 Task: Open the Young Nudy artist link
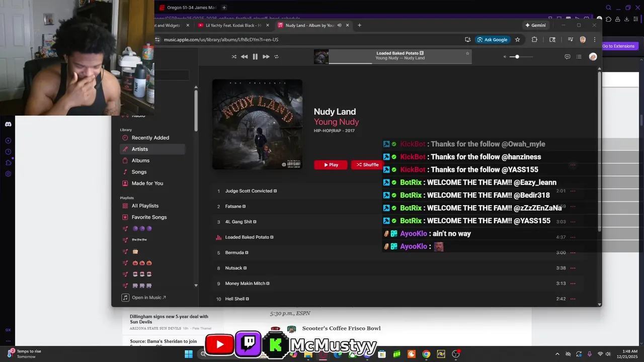click(336, 122)
